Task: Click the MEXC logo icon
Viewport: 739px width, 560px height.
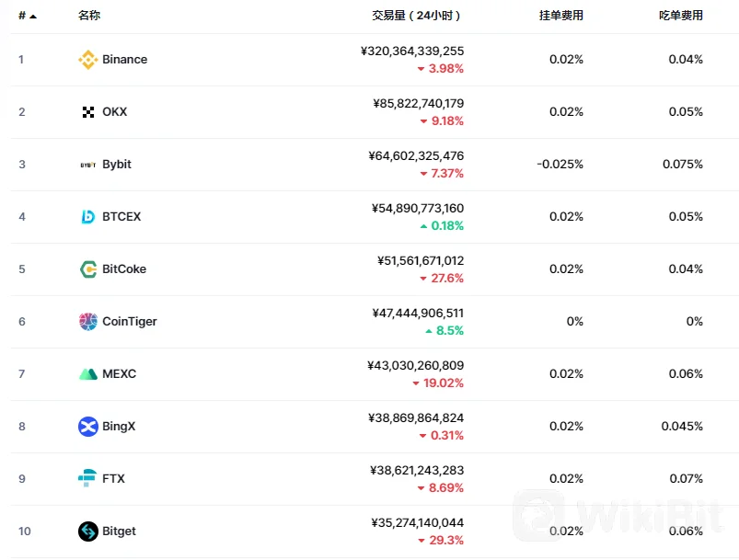Action: click(x=87, y=374)
